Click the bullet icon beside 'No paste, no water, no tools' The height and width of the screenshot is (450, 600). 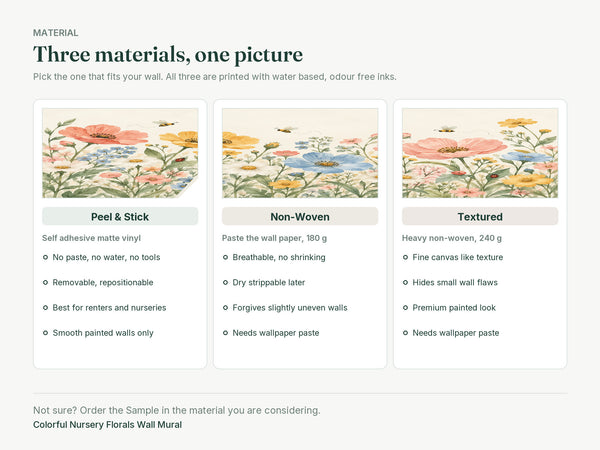click(46, 258)
